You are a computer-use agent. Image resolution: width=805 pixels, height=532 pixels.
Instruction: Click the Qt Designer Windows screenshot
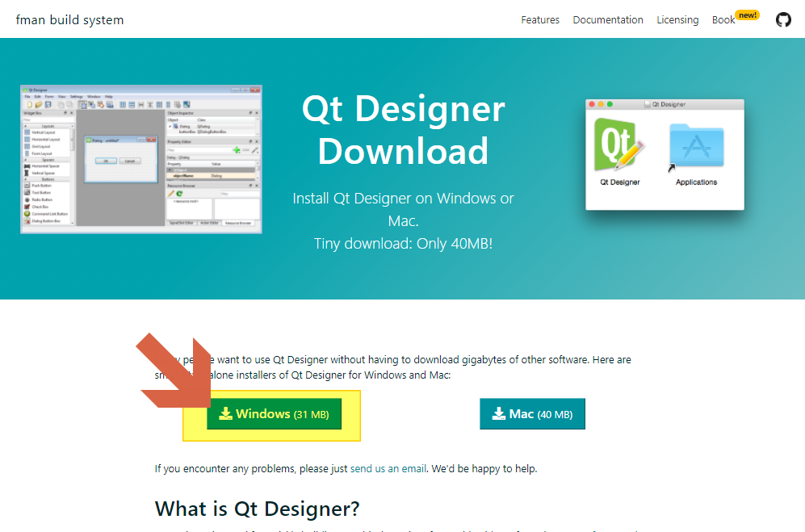pos(141,159)
